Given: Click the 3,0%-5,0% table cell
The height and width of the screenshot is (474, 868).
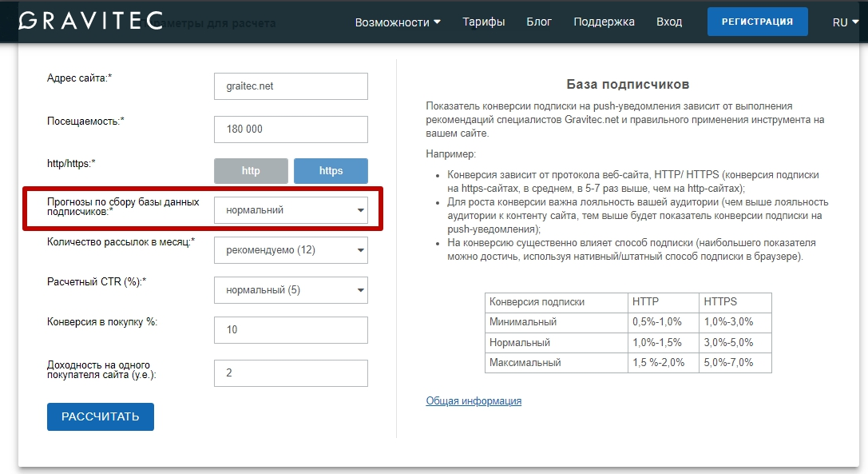Looking at the screenshot, I should tap(735, 343).
